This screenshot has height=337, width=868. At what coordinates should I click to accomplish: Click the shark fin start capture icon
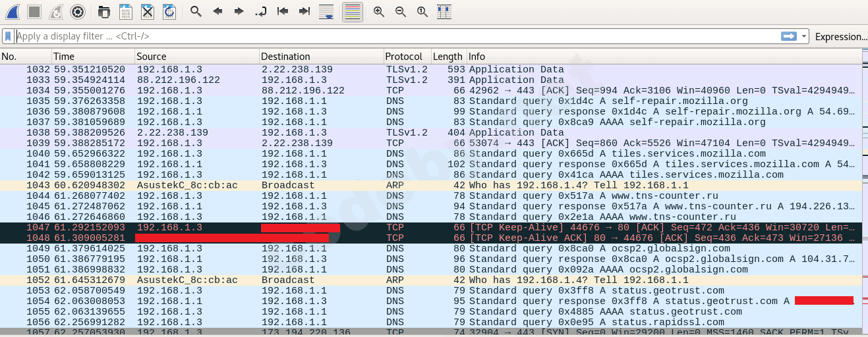tap(13, 11)
